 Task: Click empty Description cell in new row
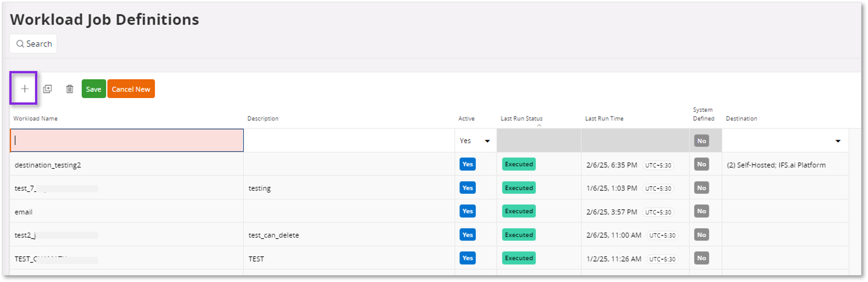click(349, 140)
